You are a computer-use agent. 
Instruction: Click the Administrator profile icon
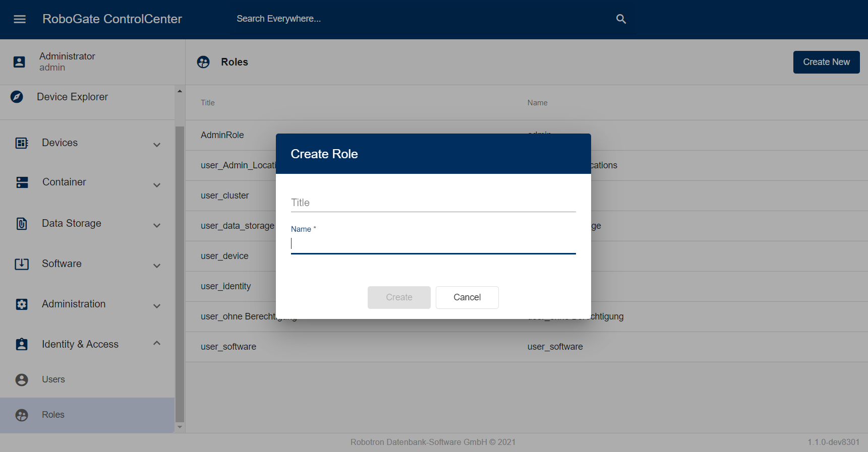(x=19, y=62)
